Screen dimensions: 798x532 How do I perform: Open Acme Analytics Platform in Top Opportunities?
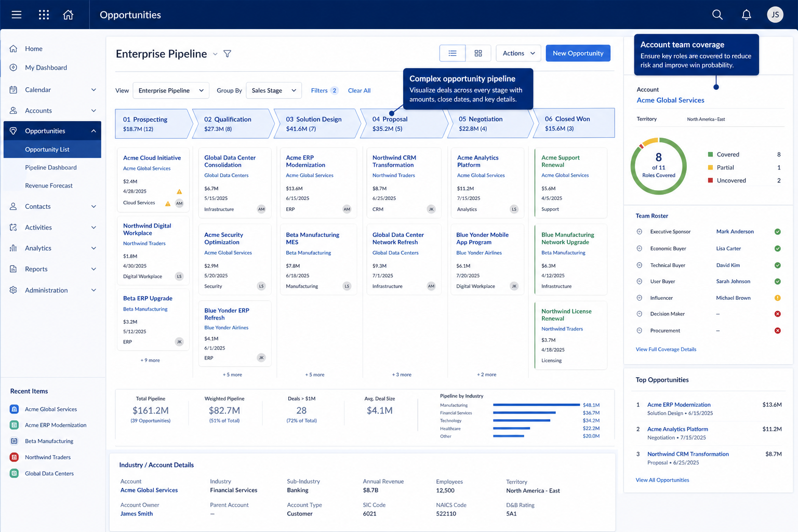click(677, 429)
